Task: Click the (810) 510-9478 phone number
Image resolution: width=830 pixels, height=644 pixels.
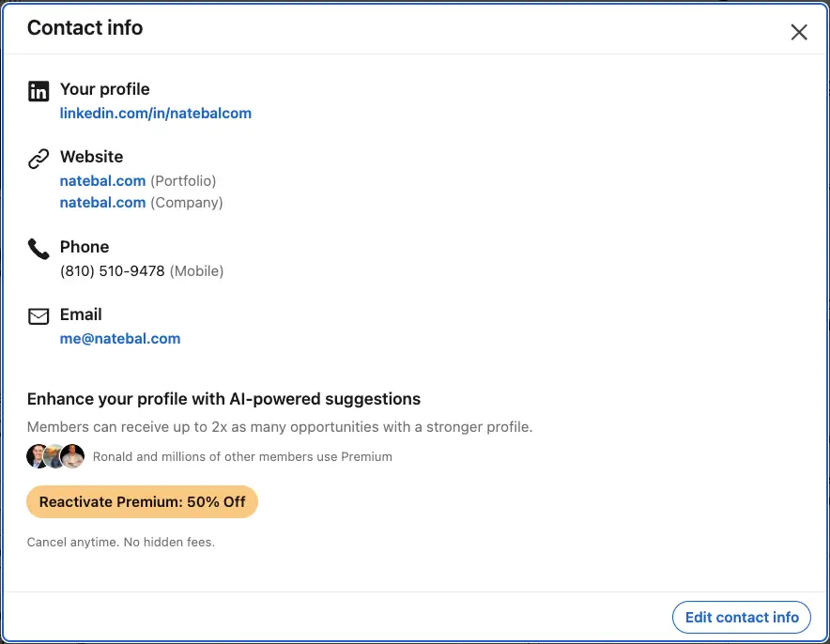Action: [113, 271]
